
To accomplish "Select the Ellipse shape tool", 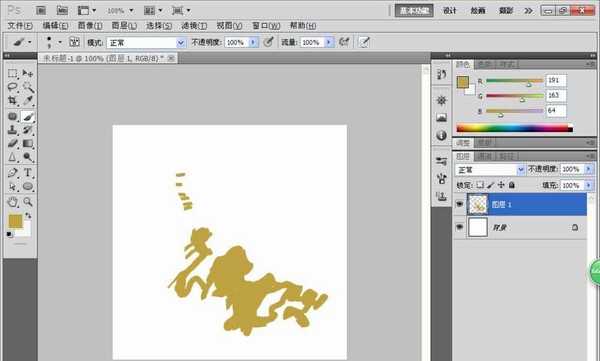I will (28, 186).
